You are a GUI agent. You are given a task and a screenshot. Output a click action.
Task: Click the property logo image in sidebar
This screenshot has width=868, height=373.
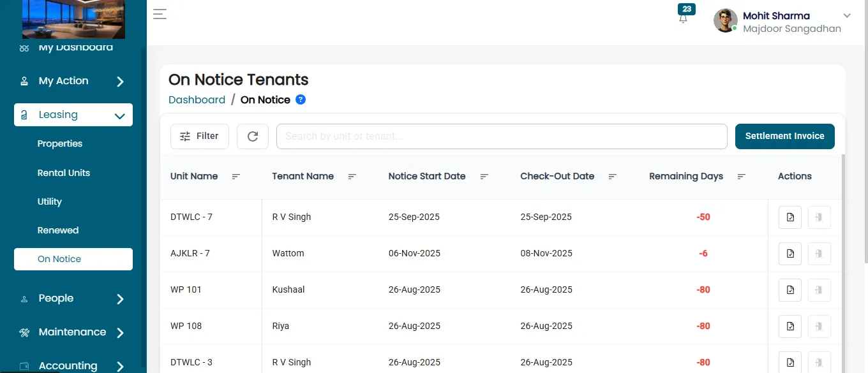pyautogui.click(x=73, y=19)
